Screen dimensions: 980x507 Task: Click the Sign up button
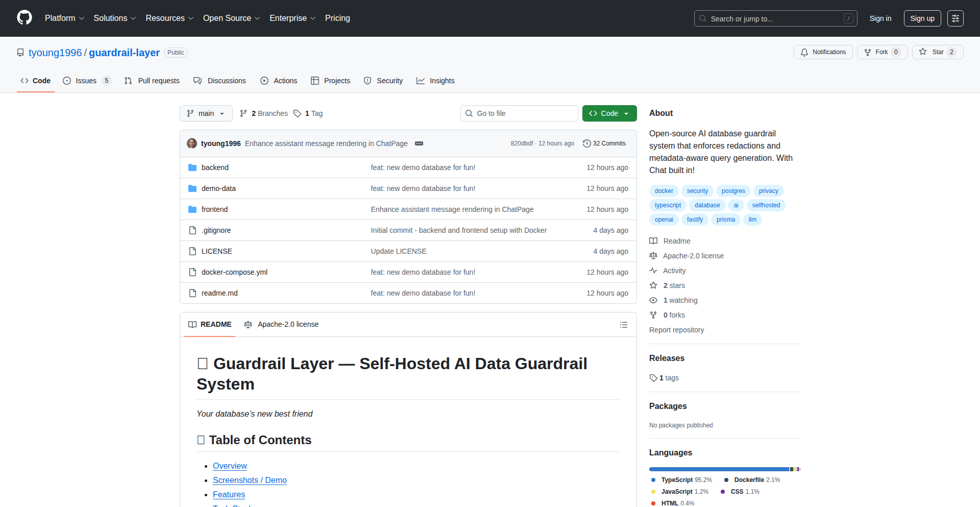922,18
